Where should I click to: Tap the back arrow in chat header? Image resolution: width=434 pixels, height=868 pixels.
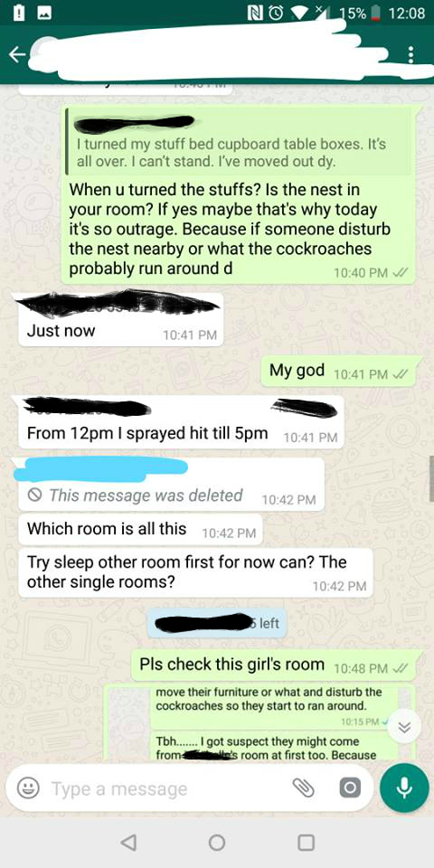click(17, 54)
